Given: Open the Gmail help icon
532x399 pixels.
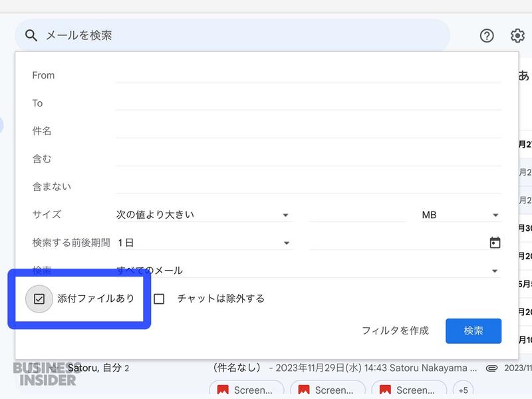Looking at the screenshot, I should (x=486, y=36).
